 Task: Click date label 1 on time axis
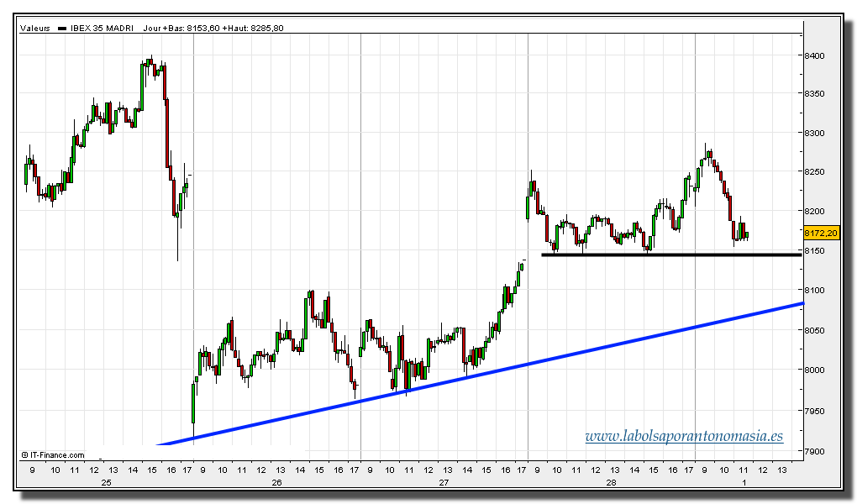coord(744,482)
